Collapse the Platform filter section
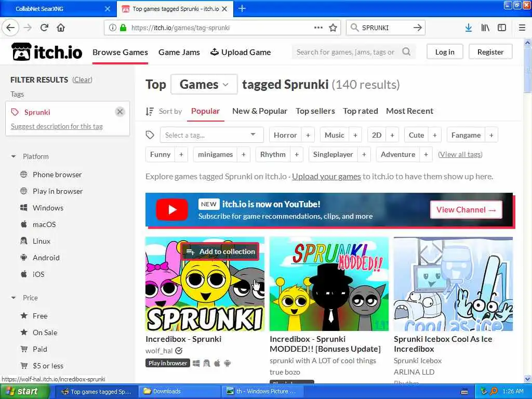This screenshot has height=399, width=532. [14, 156]
